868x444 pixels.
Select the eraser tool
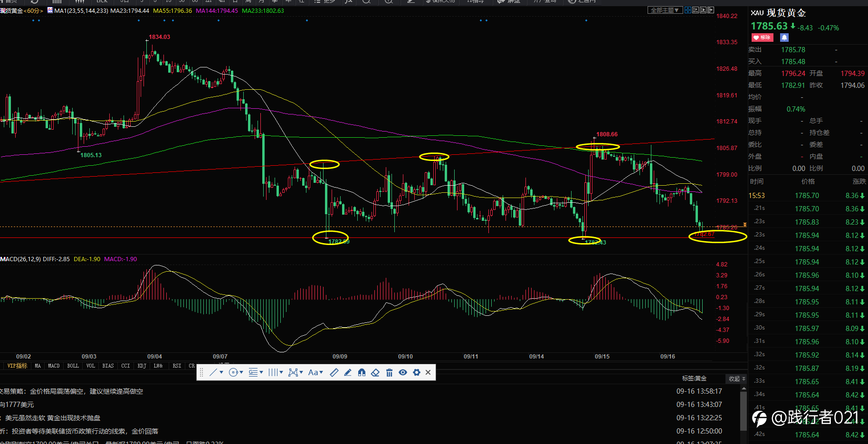click(x=375, y=373)
